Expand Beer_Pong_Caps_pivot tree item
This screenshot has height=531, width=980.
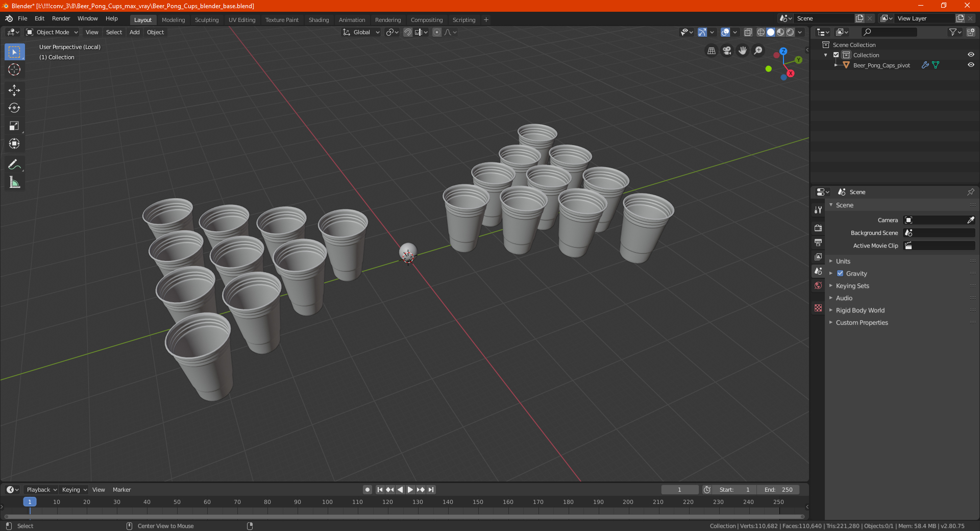click(x=836, y=65)
